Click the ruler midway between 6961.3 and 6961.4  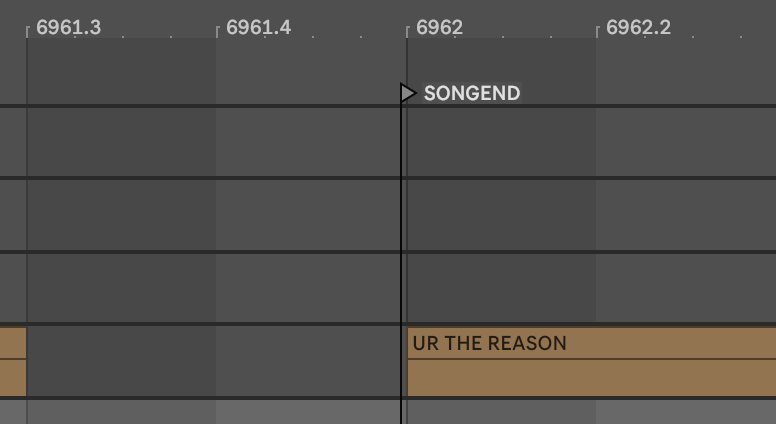tap(122, 27)
